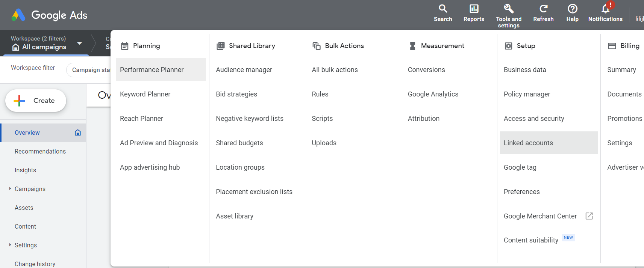This screenshot has width=644, height=268.
Task: Click the Refresh icon
Action: pos(543,9)
